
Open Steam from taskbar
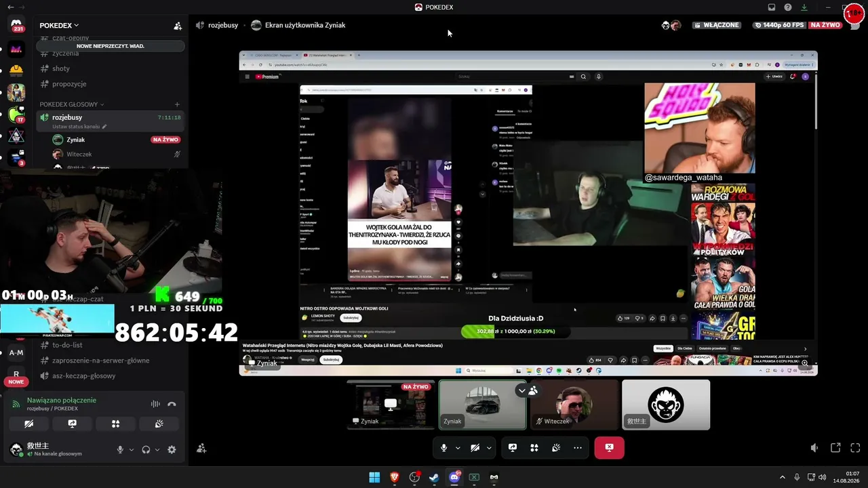coord(435,477)
